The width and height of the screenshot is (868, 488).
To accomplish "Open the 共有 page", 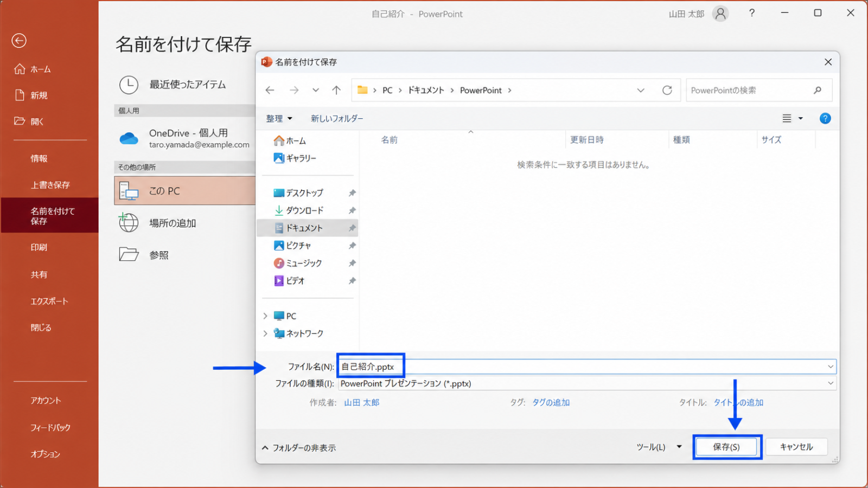I will (39, 274).
